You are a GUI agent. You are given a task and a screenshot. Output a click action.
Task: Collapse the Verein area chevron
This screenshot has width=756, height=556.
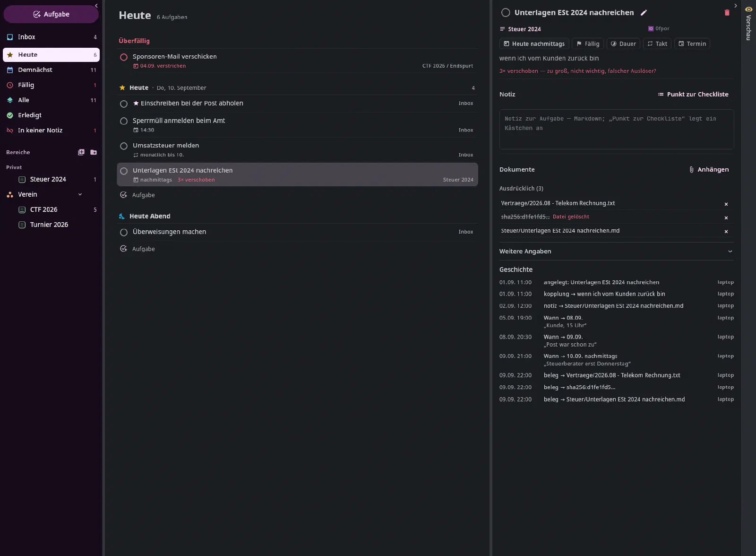tap(80, 194)
